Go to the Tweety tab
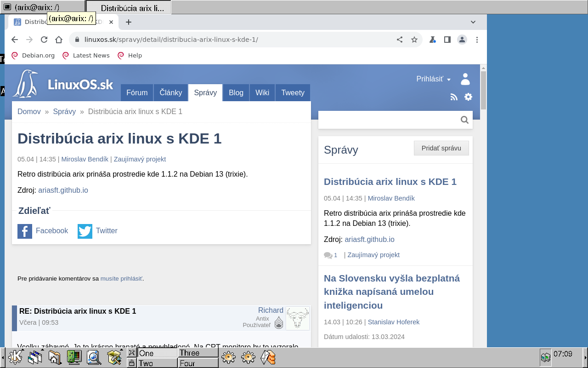The image size is (588, 368). [293, 92]
